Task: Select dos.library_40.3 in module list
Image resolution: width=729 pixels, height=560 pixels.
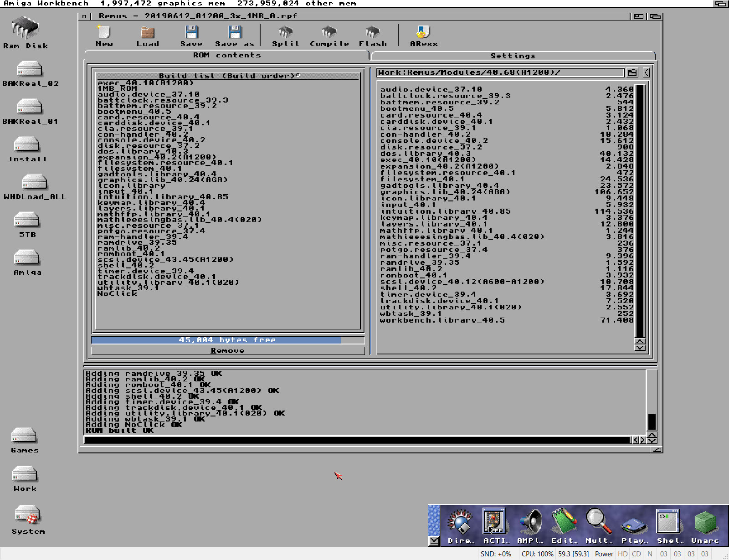Action: coord(506,154)
